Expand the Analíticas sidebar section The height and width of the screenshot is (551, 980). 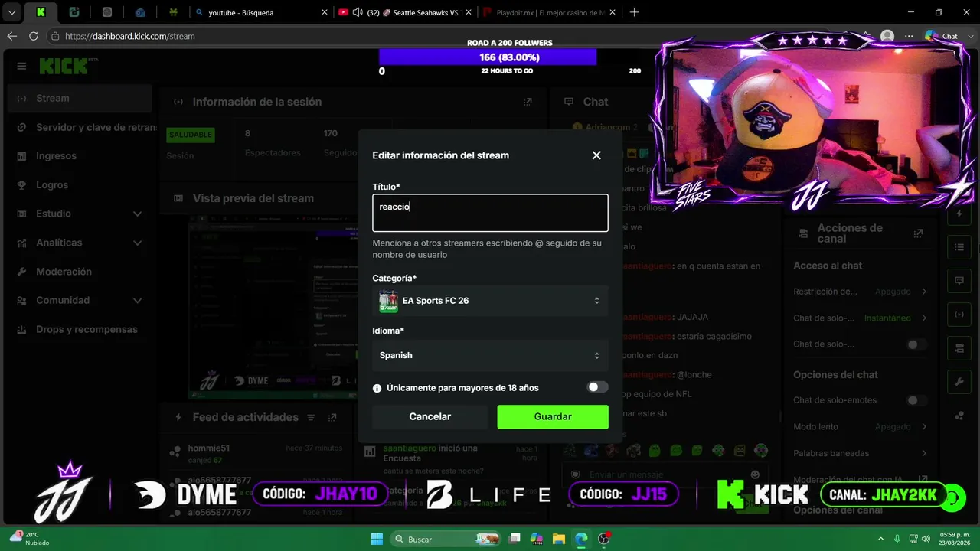click(x=80, y=243)
